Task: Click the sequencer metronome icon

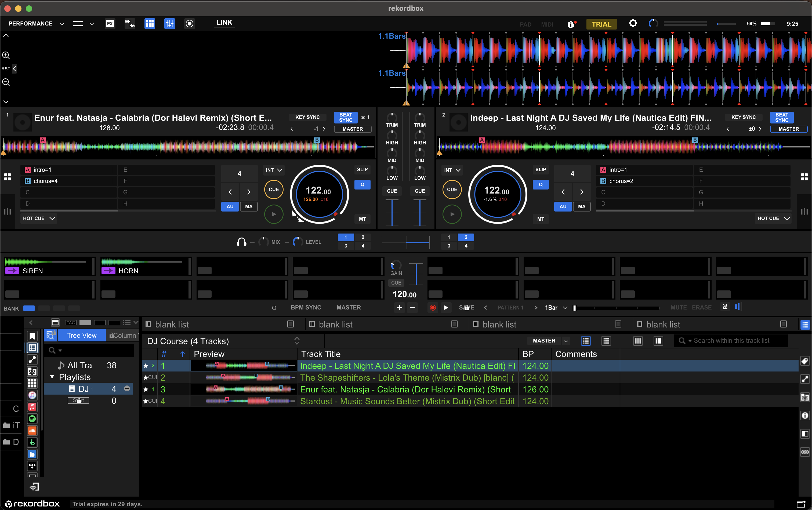Action: (x=725, y=307)
